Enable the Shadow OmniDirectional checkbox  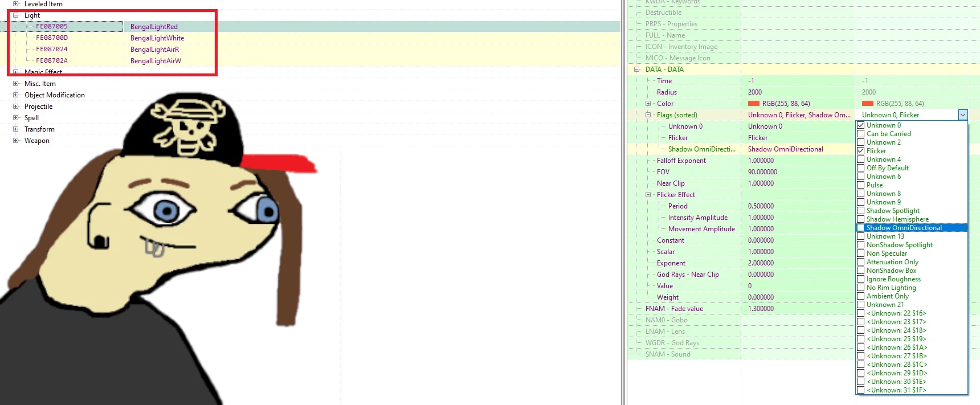[861, 228]
